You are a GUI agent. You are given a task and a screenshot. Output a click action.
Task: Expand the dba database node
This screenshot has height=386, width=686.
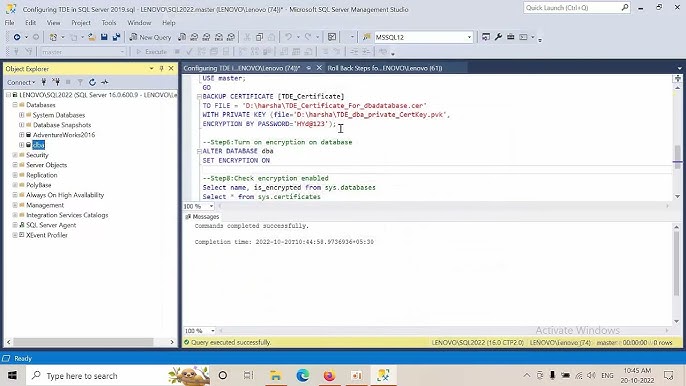(21, 145)
